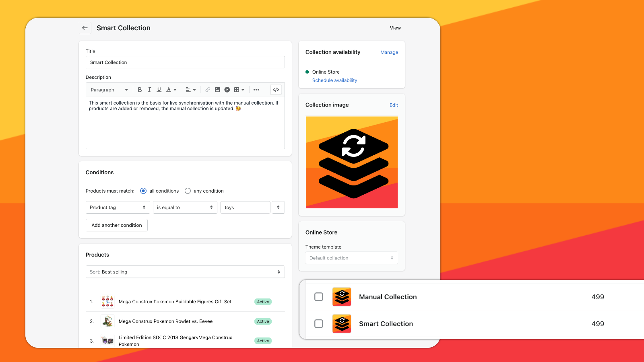Image resolution: width=644 pixels, height=362 pixels.
Task: Click the Rowlet vs. Eevee product thumbnail
Action: pos(107,321)
